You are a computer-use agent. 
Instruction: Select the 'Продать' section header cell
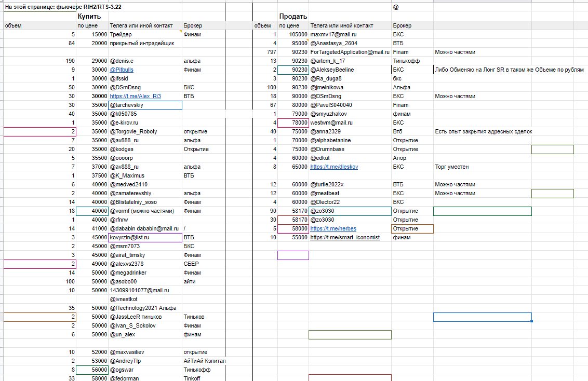[x=293, y=17]
